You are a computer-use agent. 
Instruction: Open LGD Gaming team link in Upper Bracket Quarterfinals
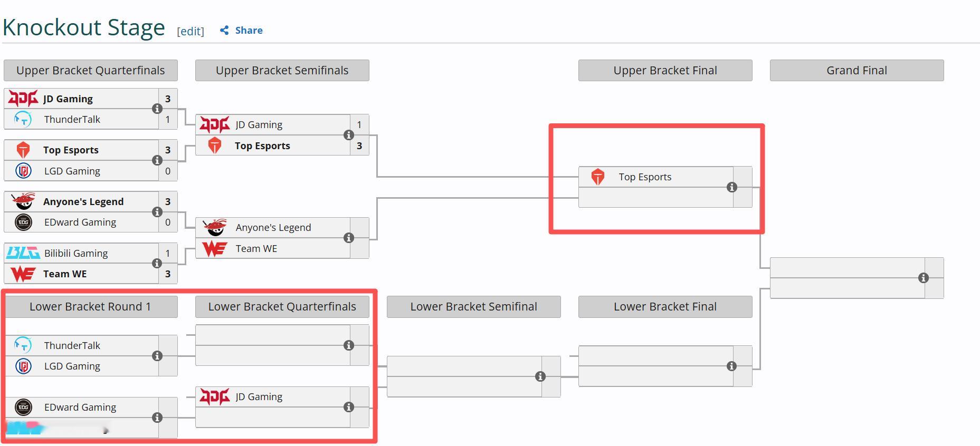point(72,171)
